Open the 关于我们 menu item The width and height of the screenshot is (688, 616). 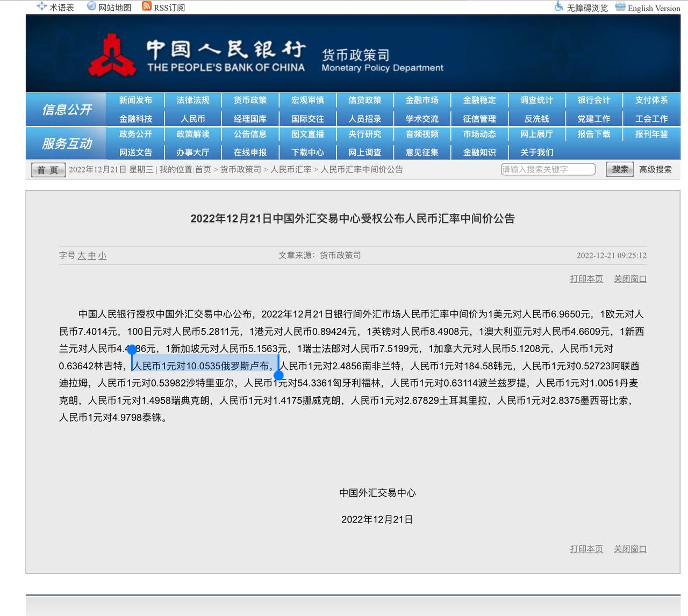pyautogui.click(x=536, y=152)
